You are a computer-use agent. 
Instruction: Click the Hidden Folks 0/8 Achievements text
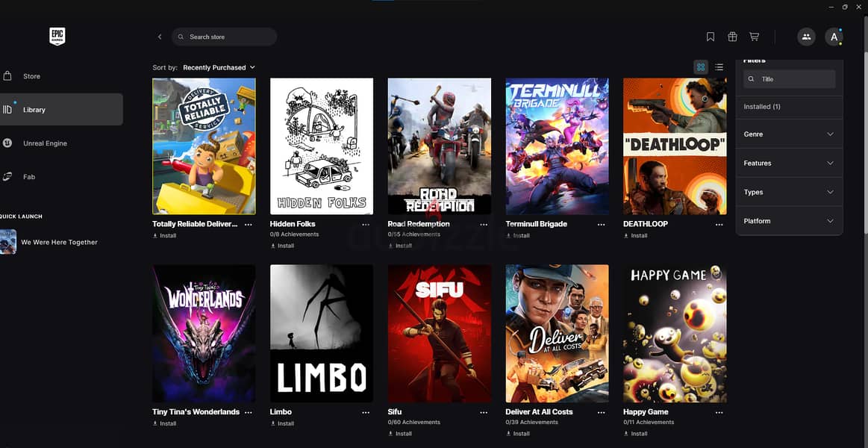click(295, 234)
